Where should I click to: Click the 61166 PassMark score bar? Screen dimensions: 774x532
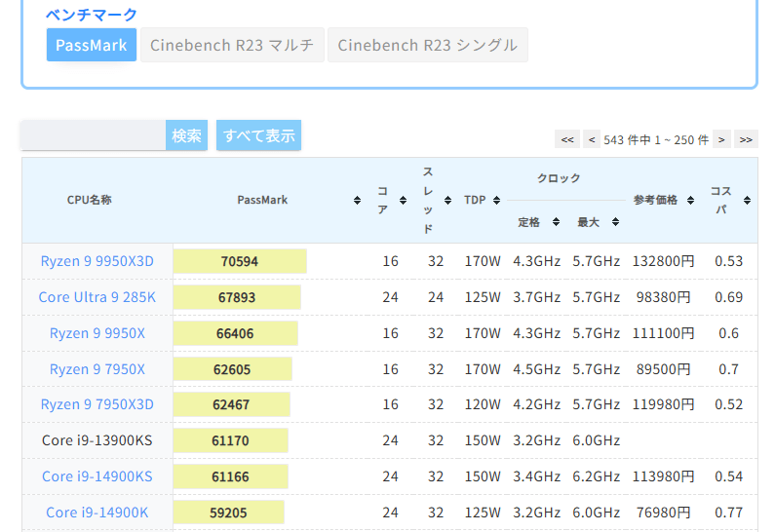tap(230, 476)
